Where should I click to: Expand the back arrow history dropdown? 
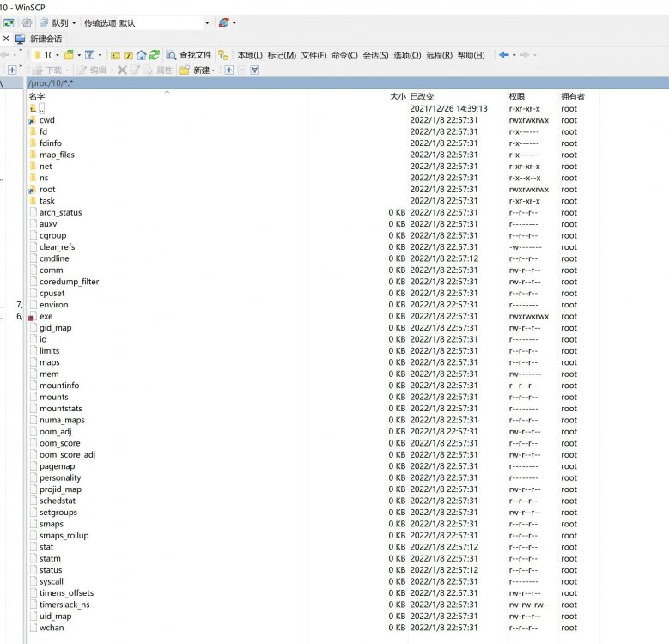click(x=514, y=55)
